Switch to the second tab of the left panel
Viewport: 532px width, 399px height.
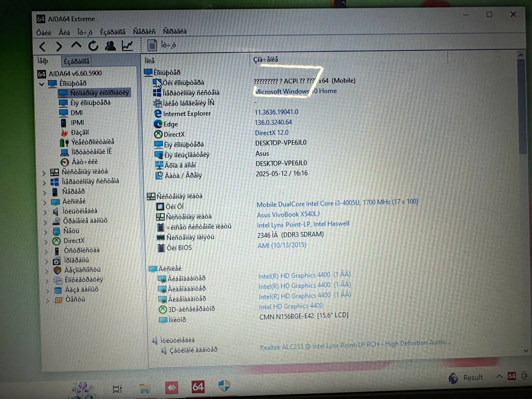[76, 62]
